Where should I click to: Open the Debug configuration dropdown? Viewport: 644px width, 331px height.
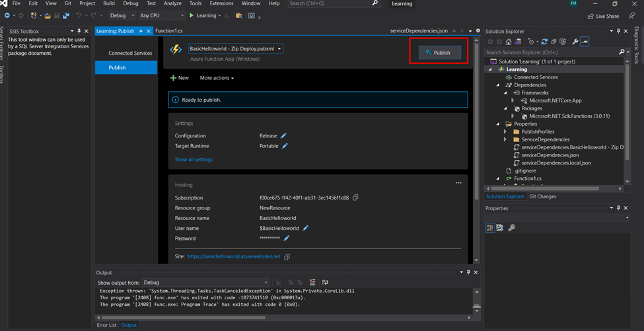point(122,16)
